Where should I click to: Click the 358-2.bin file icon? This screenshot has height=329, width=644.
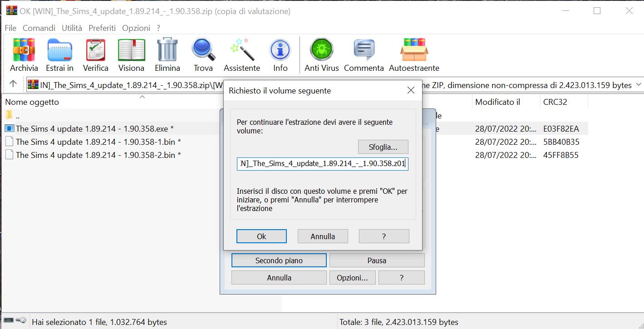tap(10, 155)
